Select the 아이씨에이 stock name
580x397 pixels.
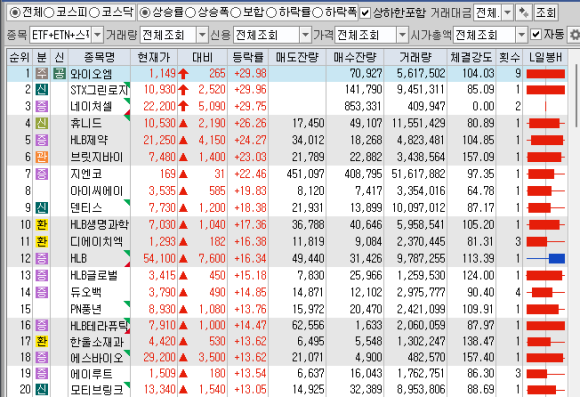(97, 191)
